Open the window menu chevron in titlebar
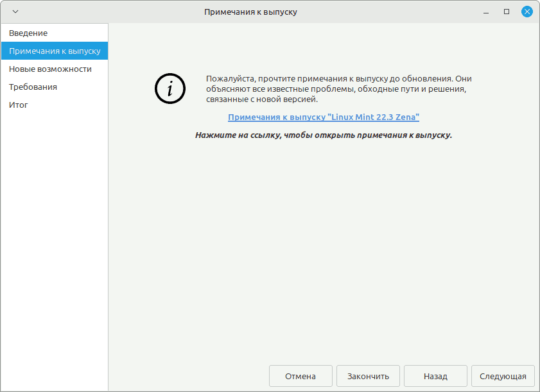 click(15, 12)
